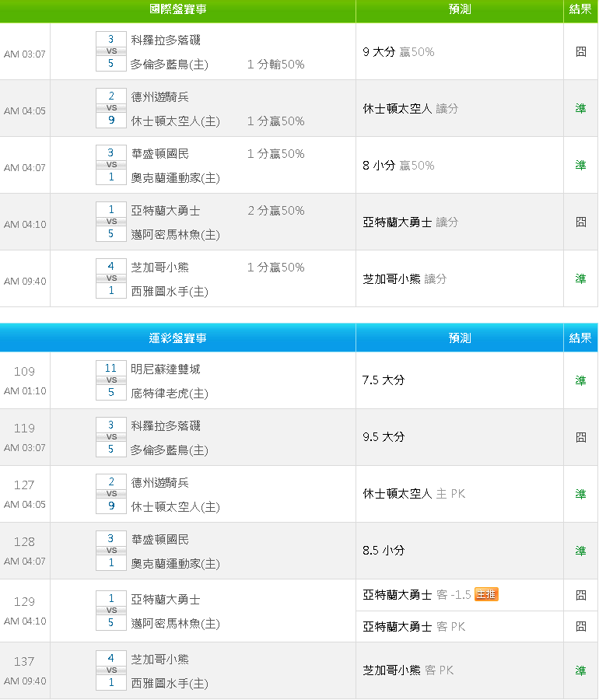599x700 pixels.
Task: Open 科羅拉多落磯 in game 119 row
Action: point(165,425)
